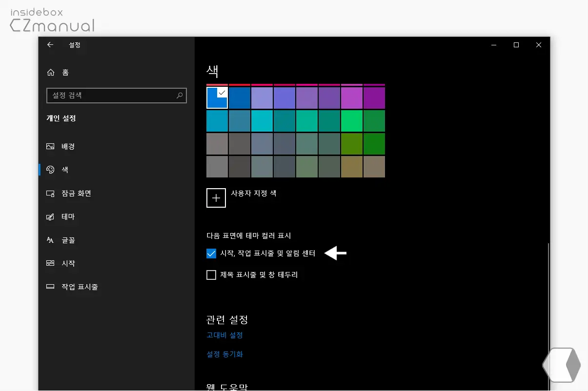Choose the dark green swatch ending third row
The height and width of the screenshot is (391, 588).
pyautogui.click(x=374, y=144)
